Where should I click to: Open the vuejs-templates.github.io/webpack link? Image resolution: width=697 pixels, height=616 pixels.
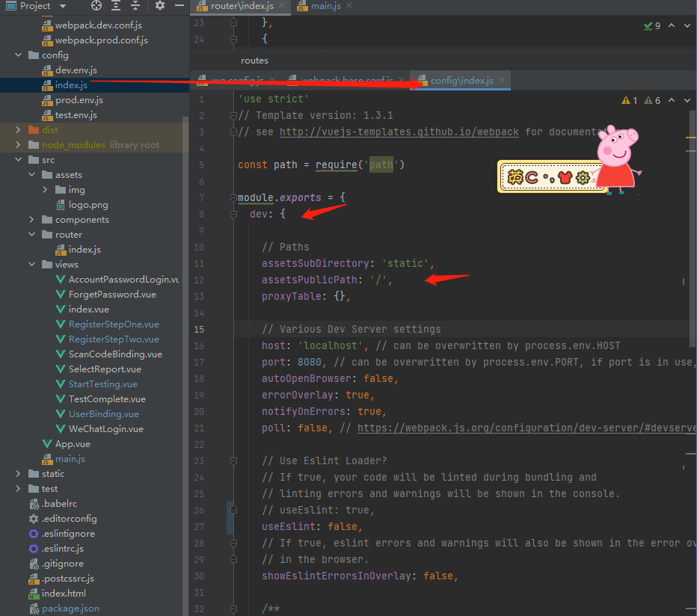[399, 132]
